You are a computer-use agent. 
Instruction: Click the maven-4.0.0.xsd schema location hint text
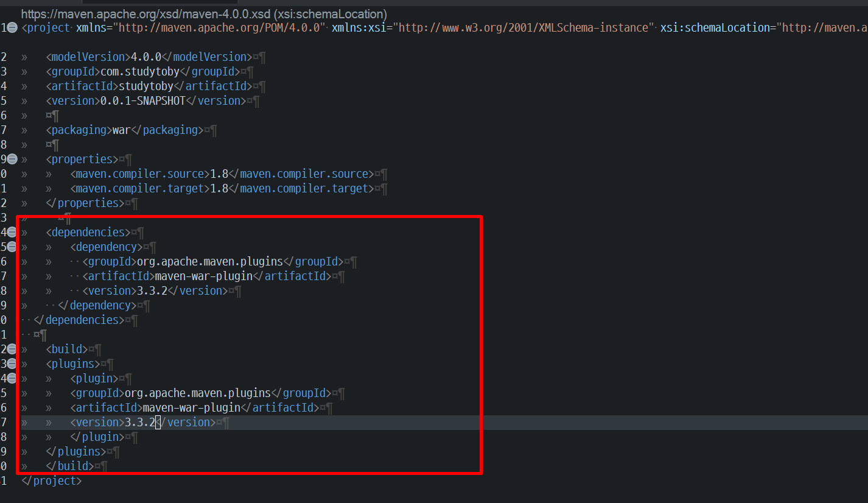(203, 13)
